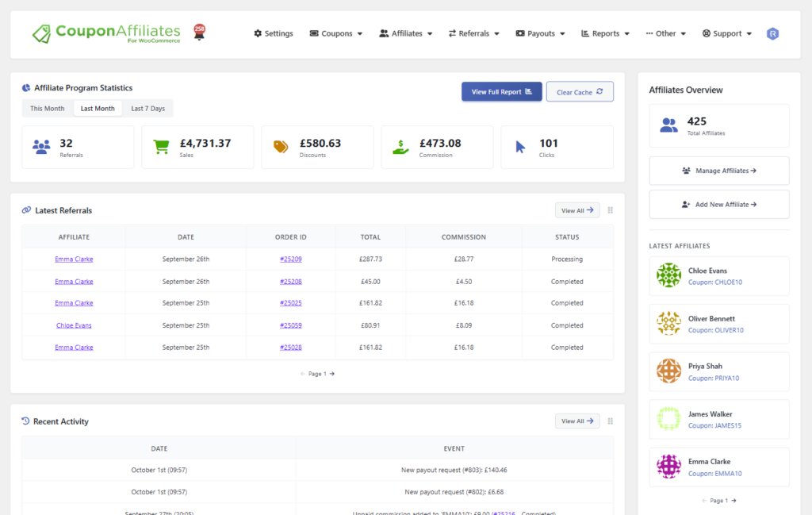Go to previous page of Latest Referrals
812x515 pixels.
pyautogui.click(x=302, y=374)
